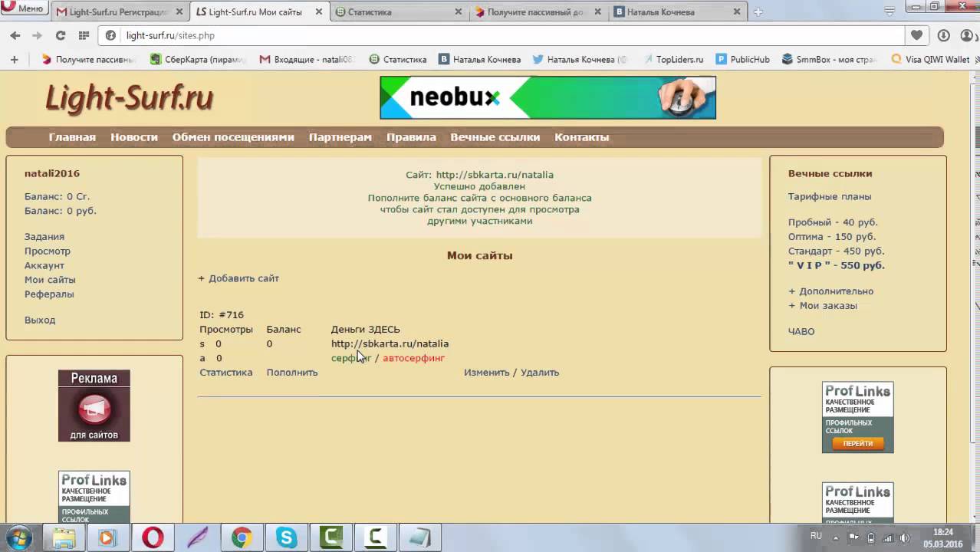
Task: Open the СберКарта bookmark
Action: [x=199, y=59]
